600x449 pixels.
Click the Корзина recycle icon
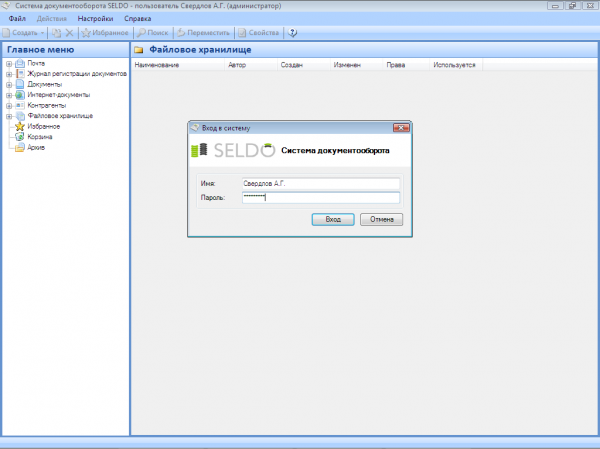20,137
